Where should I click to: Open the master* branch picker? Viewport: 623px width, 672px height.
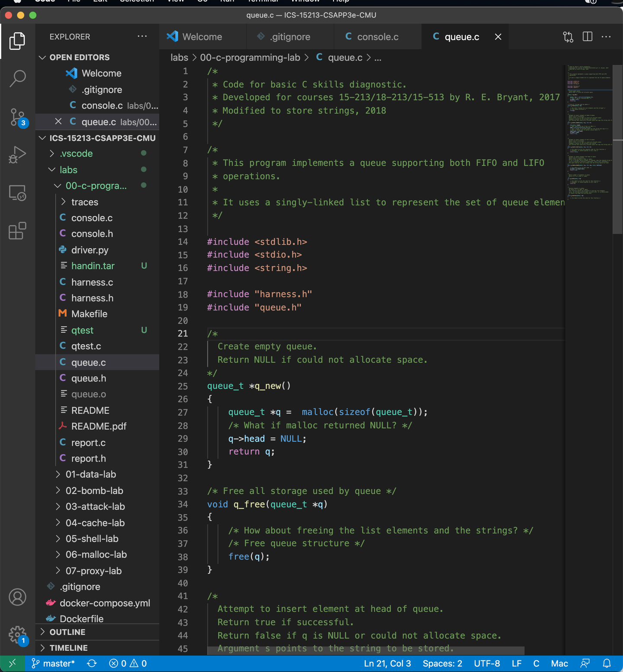coord(53,663)
